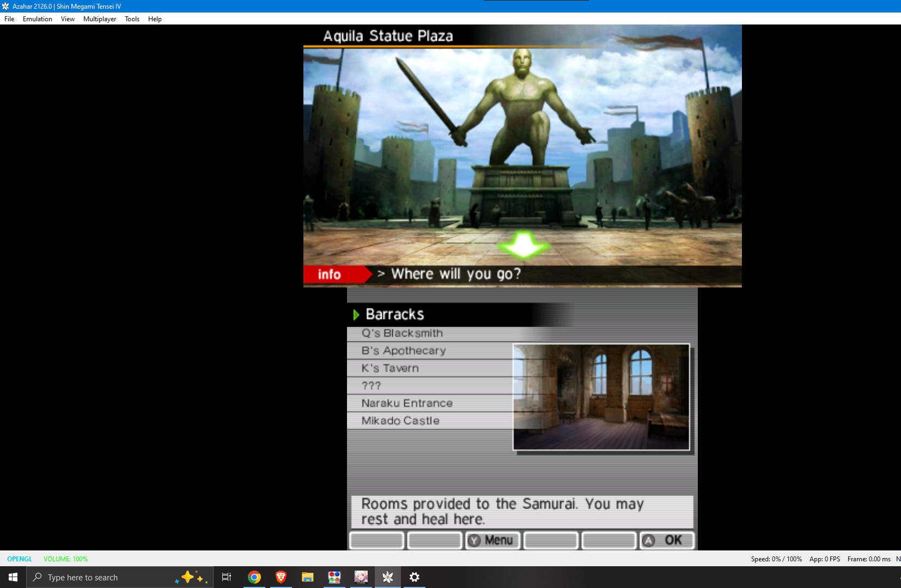Select the ??? unknown destination
Screen dimensions: 901x588
tap(430, 385)
